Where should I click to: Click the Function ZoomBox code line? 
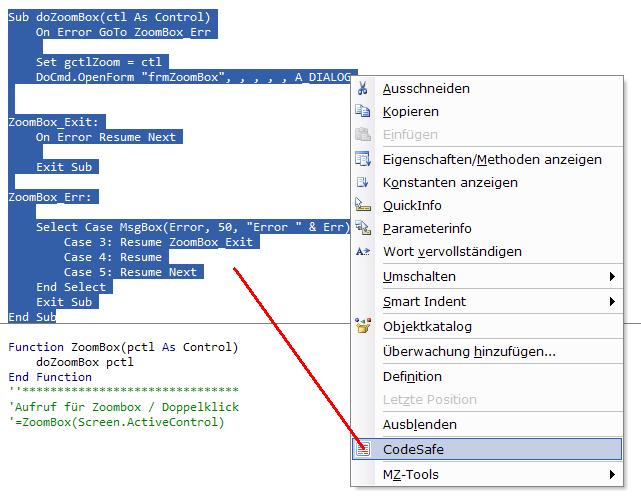(123, 347)
